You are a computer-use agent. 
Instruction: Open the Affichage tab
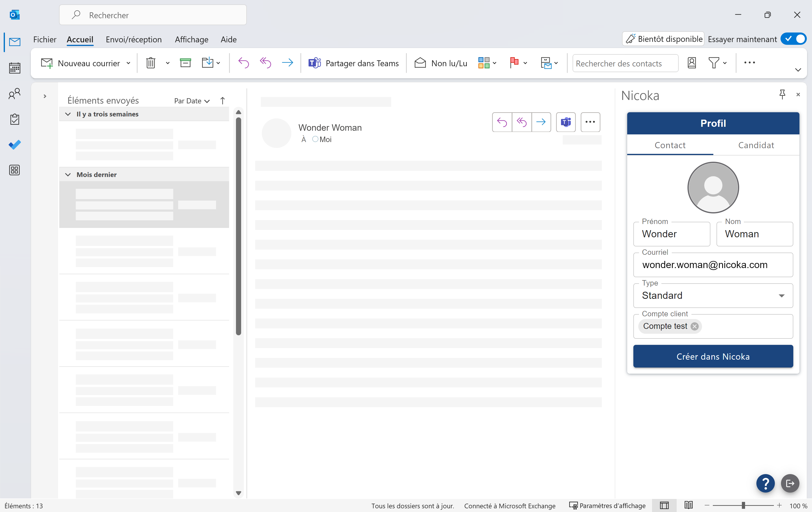(191, 39)
